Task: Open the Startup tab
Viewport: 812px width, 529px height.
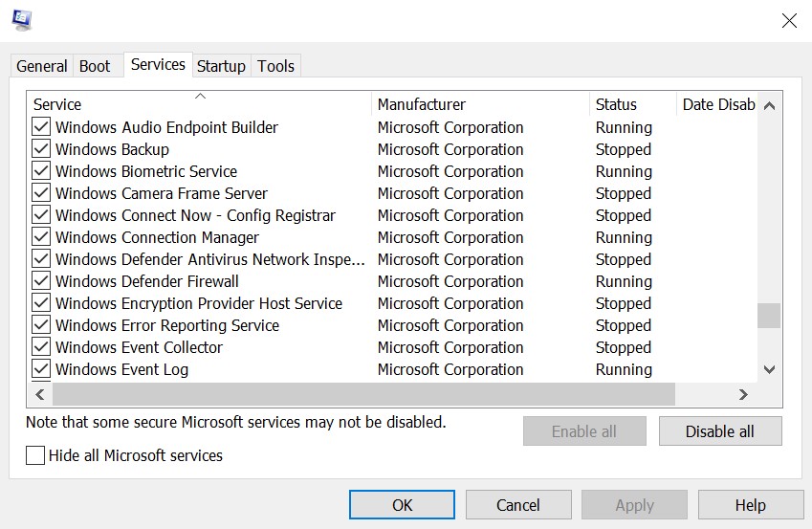Action: [x=221, y=66]
